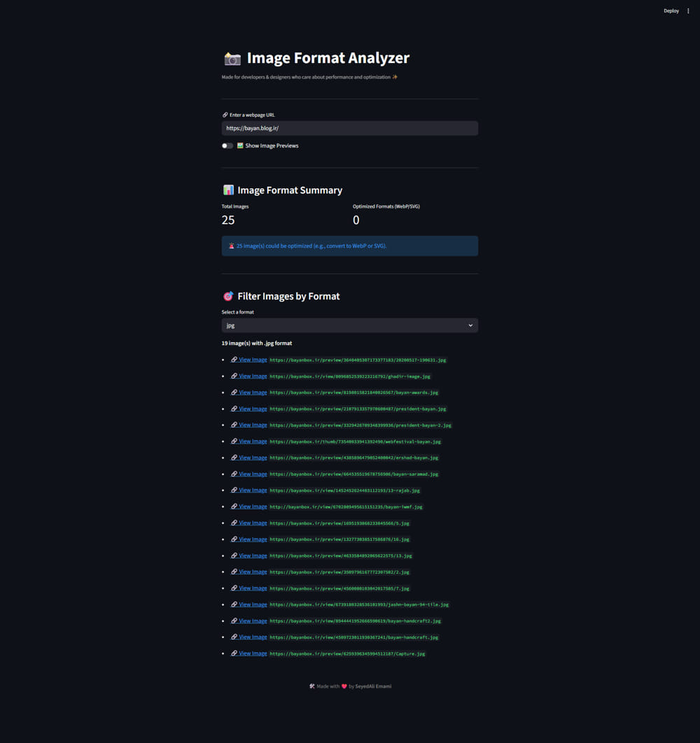This screenshot has width=700, height=743.
Task: Open View Image link for Capture.jpg
Action: [x=249, y=653]
